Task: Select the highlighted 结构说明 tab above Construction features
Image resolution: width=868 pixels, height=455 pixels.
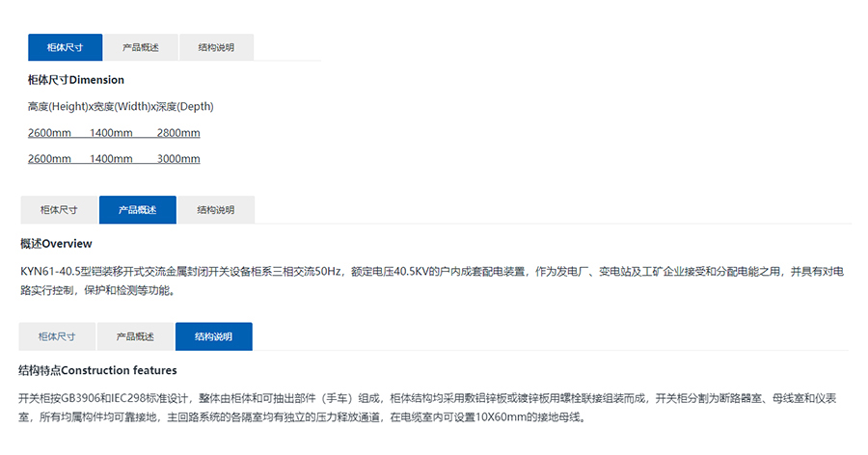Action: (x=213, y=336)
